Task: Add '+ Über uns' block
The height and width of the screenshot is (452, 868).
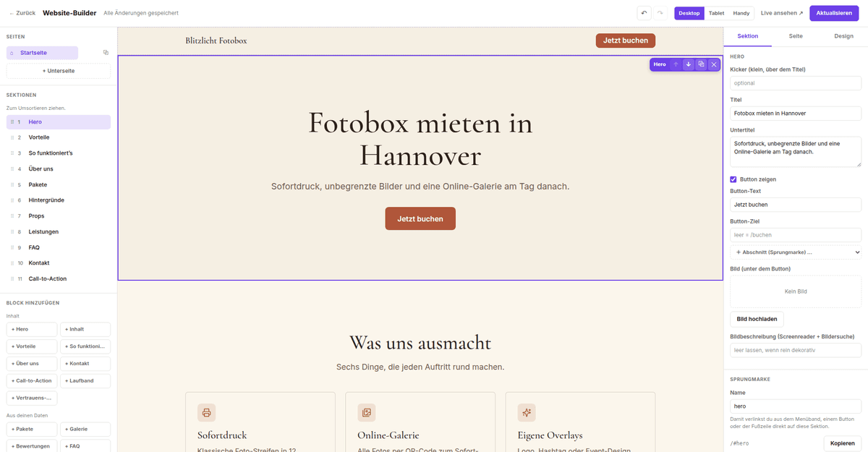Action: point(32,364)
